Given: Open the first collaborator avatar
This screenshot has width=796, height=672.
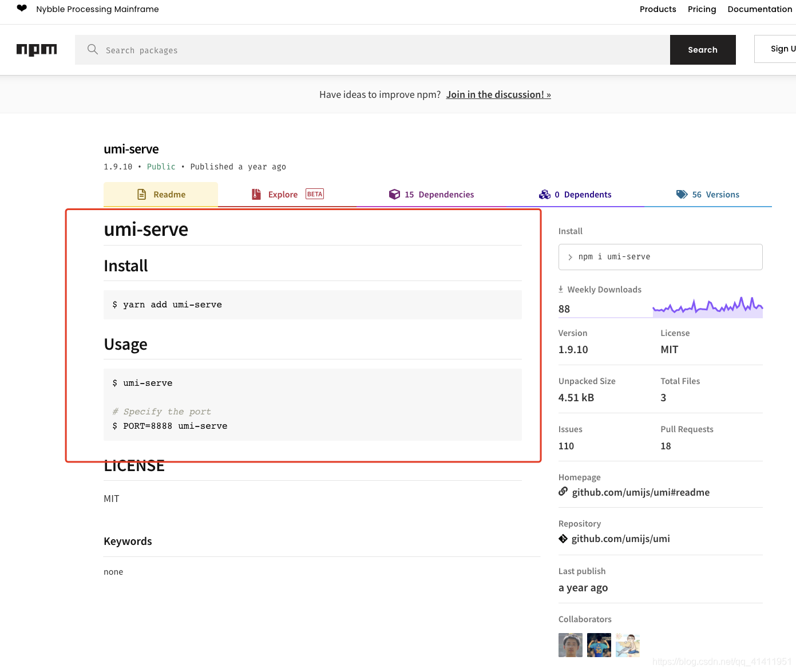Looking at the screenshot, I should click(571, 645).
